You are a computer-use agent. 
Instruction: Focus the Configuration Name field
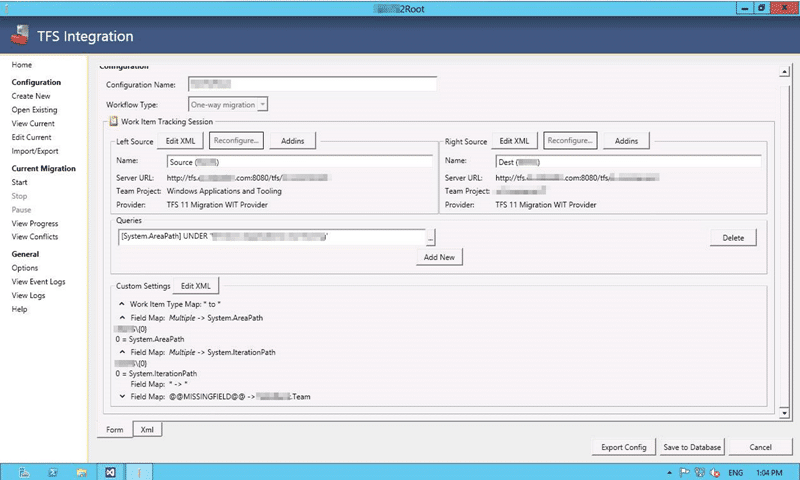pos(312,84)
